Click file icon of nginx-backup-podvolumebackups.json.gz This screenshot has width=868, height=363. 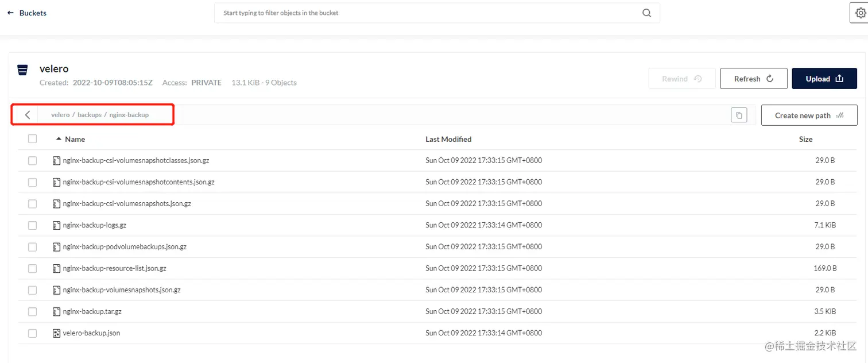click(56, 247)
